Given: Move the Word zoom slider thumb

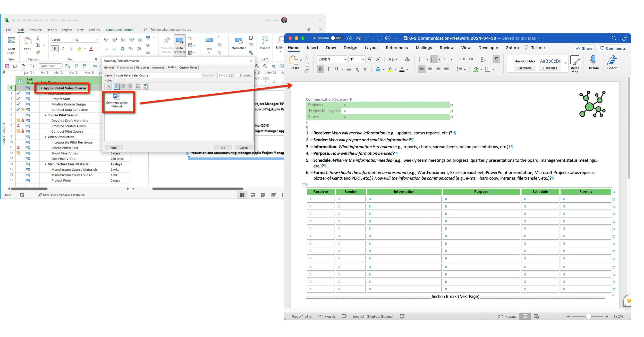Looking at the screenshot, I should coord(589,316).
